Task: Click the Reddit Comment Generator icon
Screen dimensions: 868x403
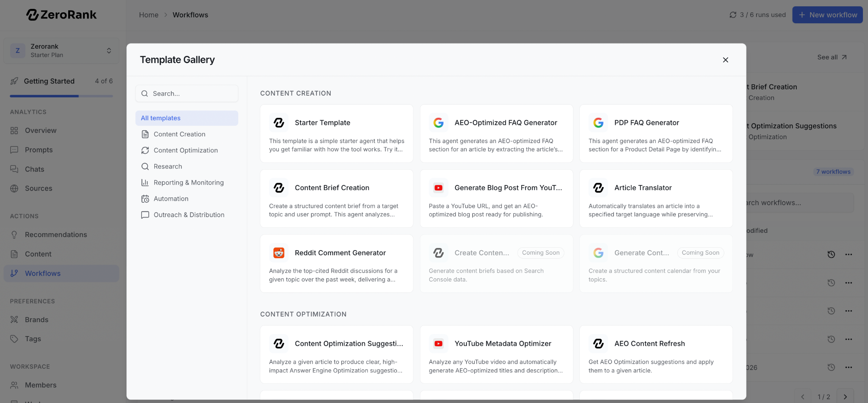Action: pos(278,253)
